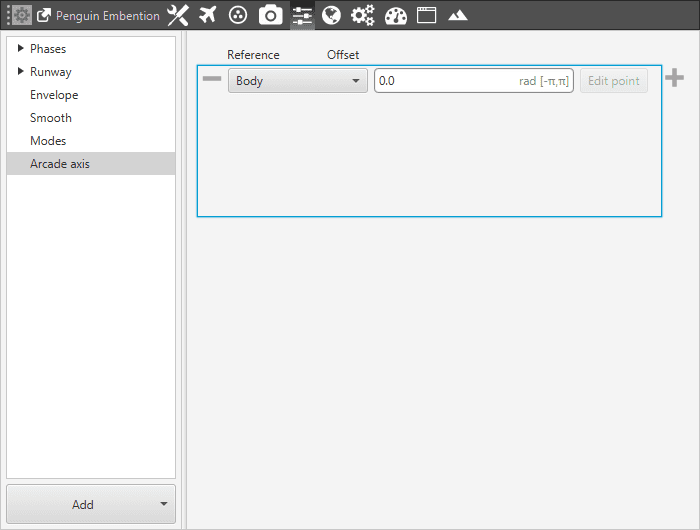Image resolution: width=700 pixels, height=530 pixels.
Task: Click the gear settings icon in title bar
Action: coord(21,16)
